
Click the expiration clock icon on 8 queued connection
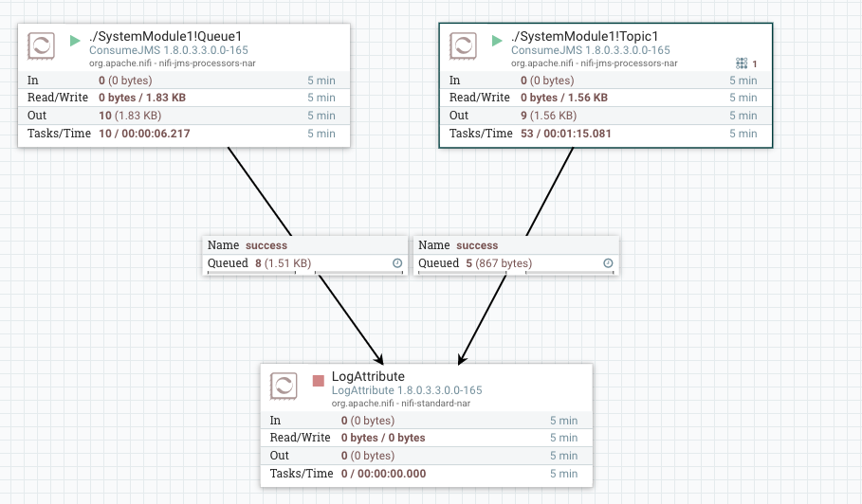point(397,263)
